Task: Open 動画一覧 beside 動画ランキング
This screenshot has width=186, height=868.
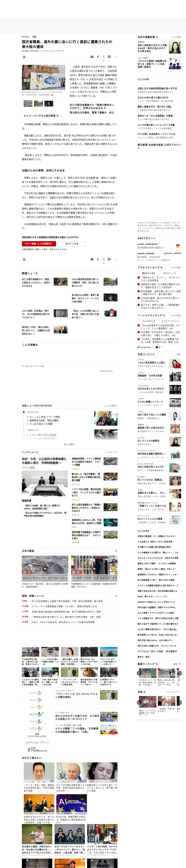Action: point(177,664)
